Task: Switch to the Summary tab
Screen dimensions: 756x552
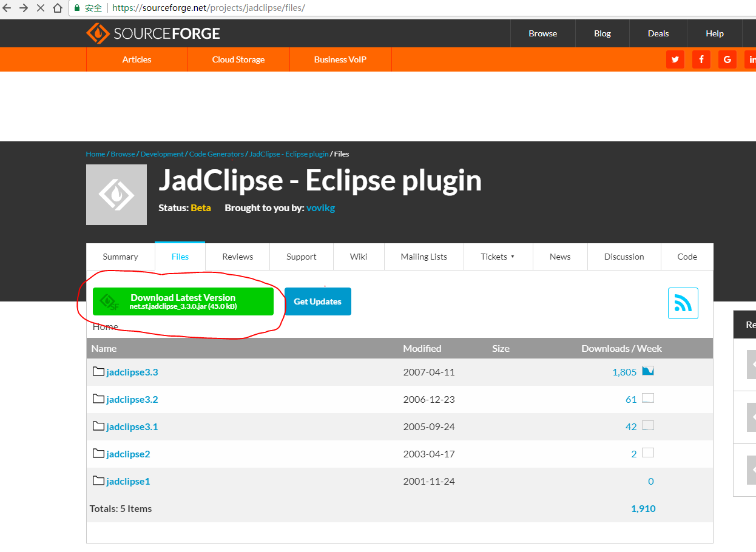Action: coord(120,257)
